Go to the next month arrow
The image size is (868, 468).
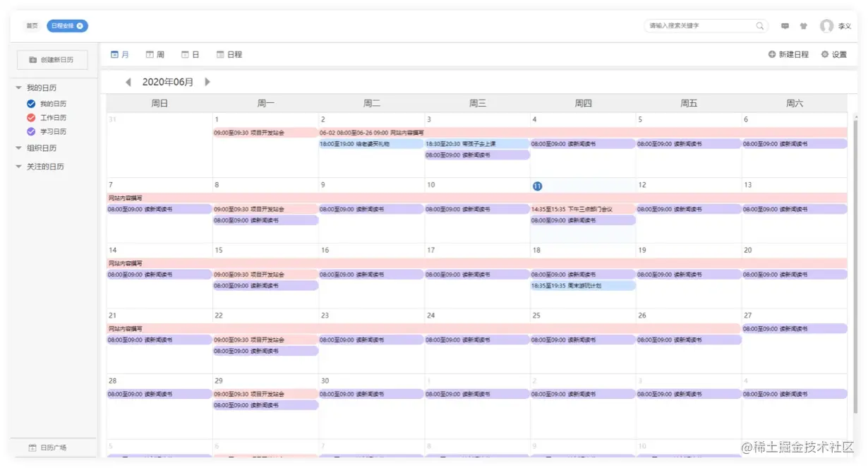pos(207,82)
